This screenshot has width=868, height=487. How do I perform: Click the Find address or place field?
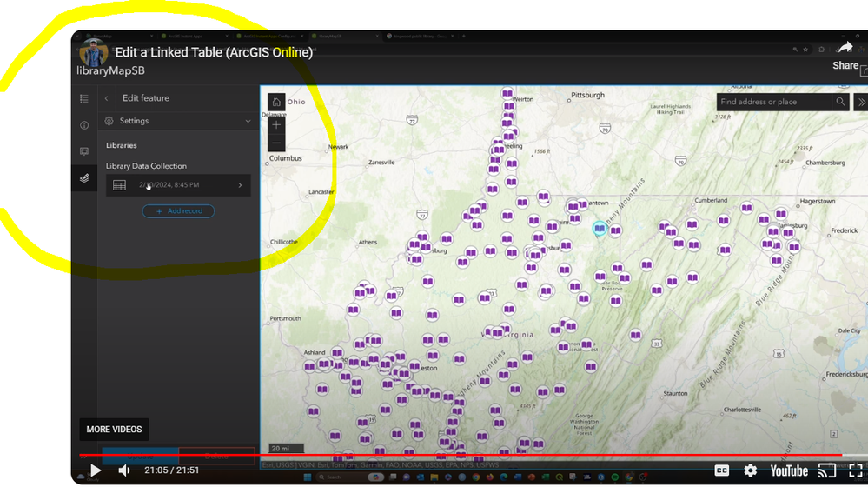[774, 102]
